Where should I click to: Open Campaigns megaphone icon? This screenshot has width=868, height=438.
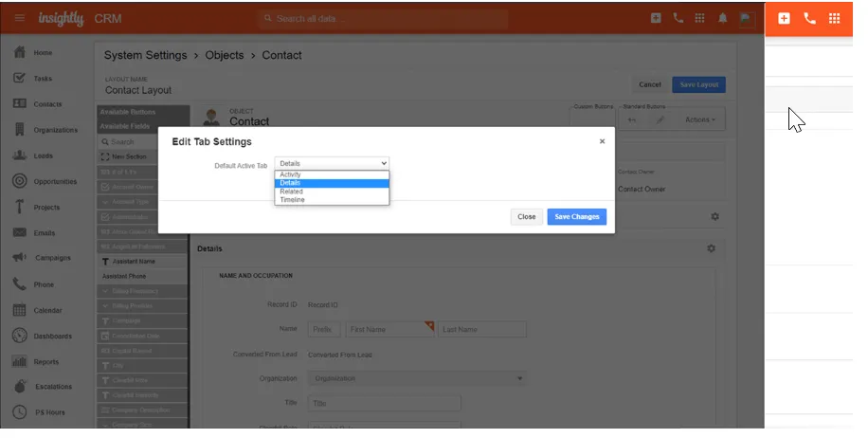(19, 258)
